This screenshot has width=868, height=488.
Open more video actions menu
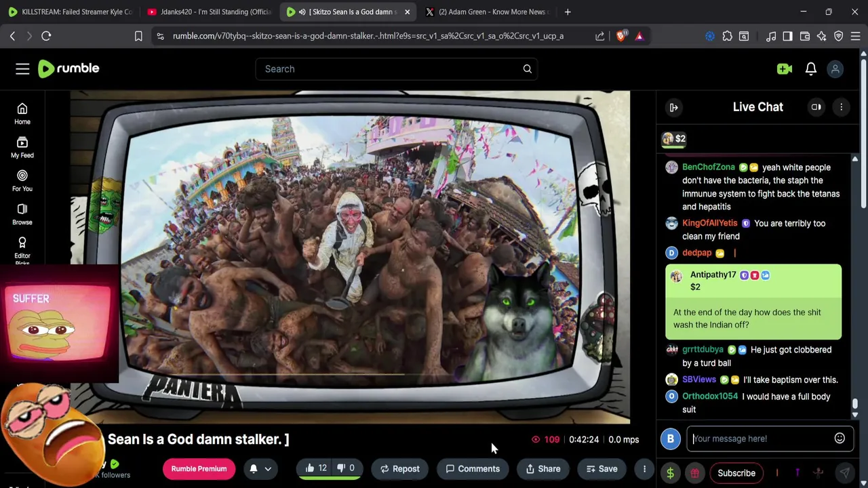pos(644,469)
